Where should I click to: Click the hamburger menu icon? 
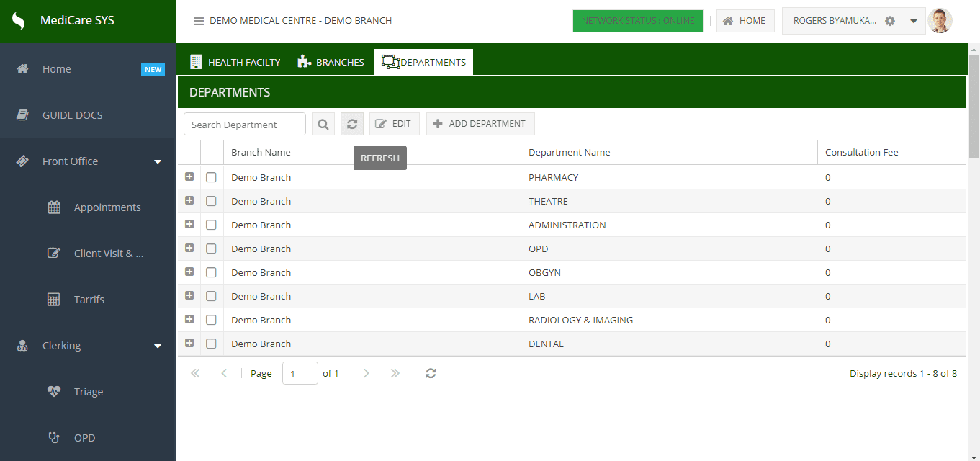coord(199,21)
